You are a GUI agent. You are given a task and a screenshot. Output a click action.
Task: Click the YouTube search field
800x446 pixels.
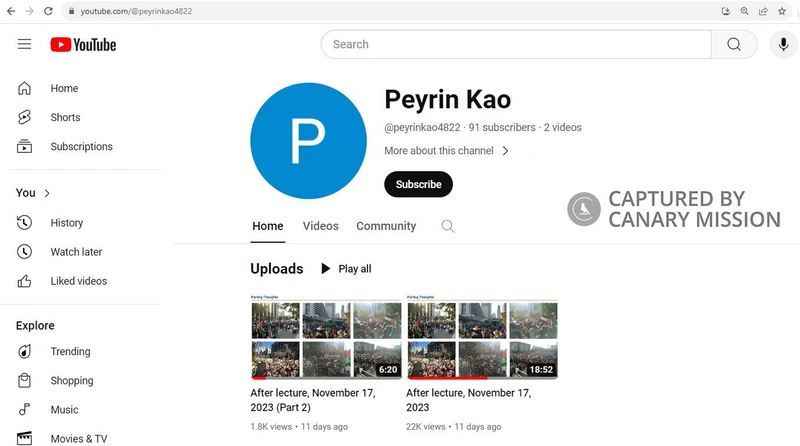point(516,44)
